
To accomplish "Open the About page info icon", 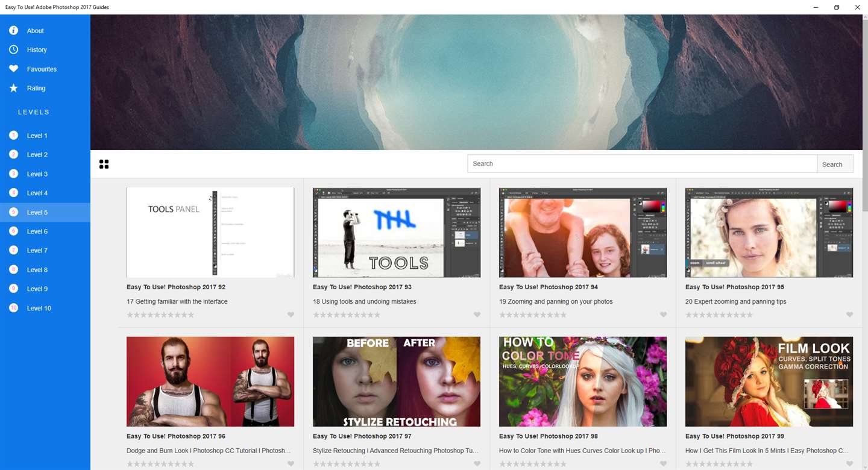I will coord(13,31).
